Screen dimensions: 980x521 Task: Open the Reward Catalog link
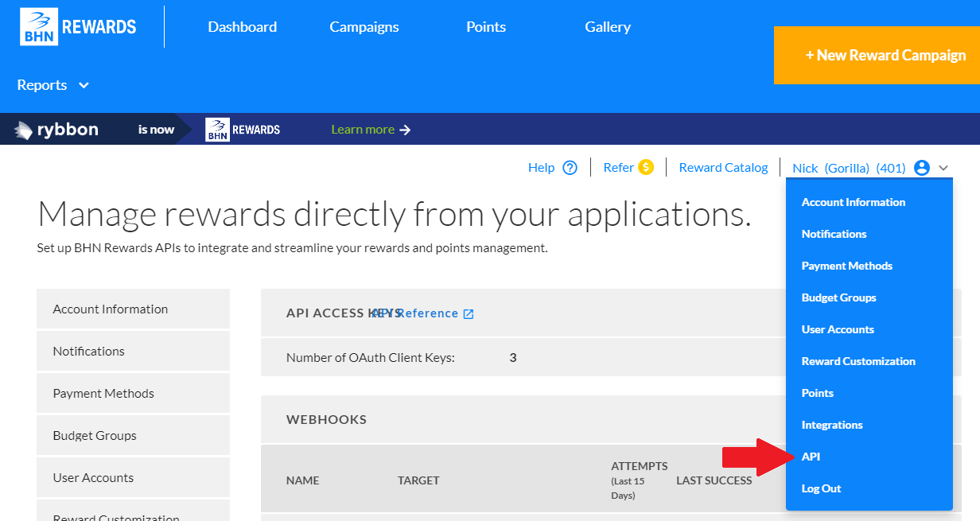(724, 168)
